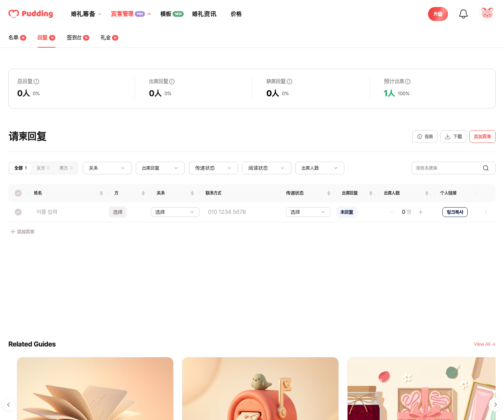504x420 pixels.
Task: Open the 出席人数 filter dropdown
Action: tap(320, 168)
